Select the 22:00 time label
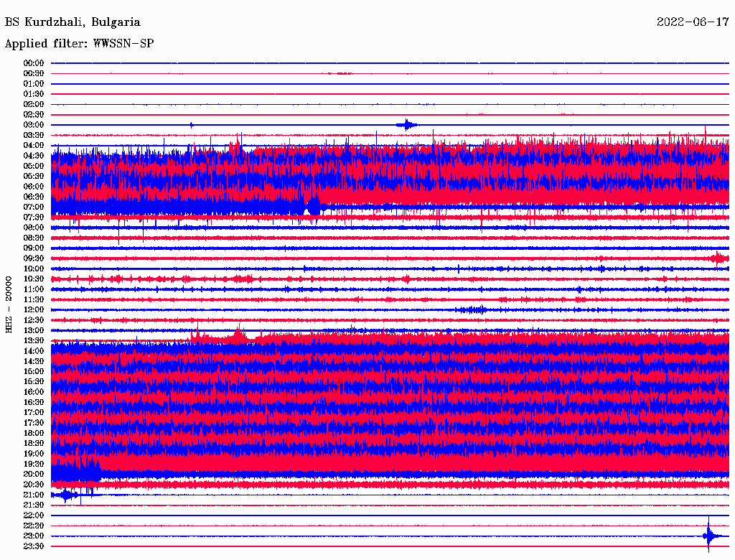Viewport: 735px width, 560px height. 34,515
